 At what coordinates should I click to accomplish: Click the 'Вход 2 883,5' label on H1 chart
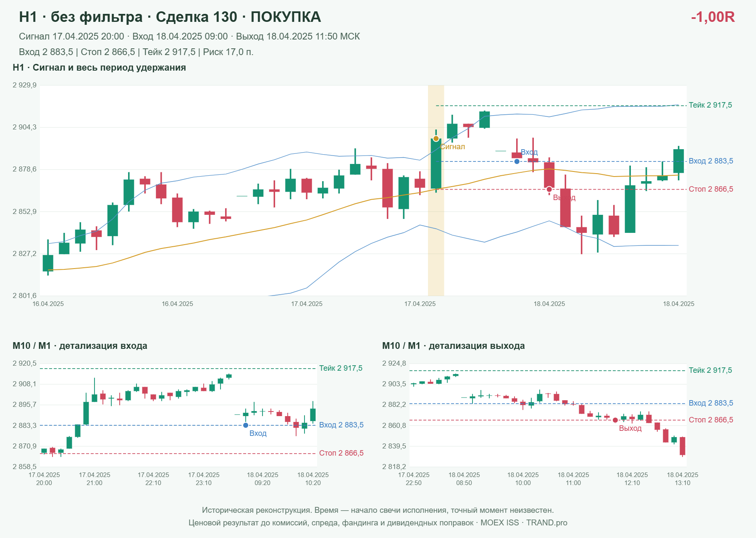[711, 161]
